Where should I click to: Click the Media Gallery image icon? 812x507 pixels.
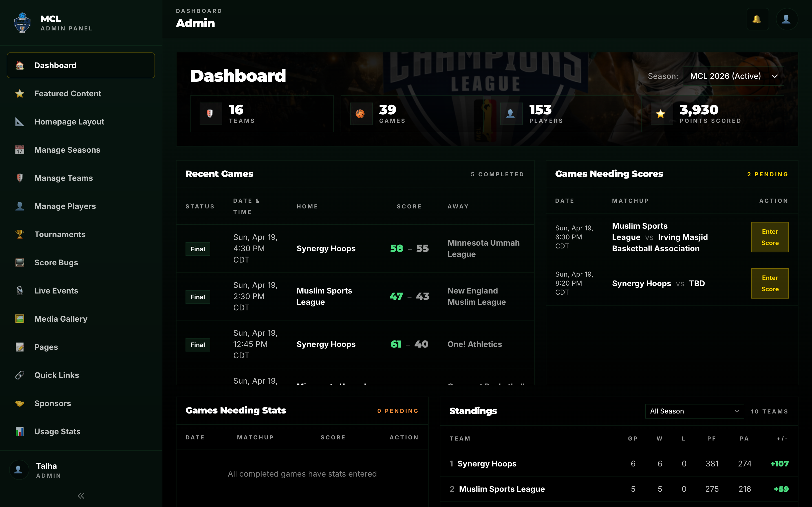click(x=20, y=319)
